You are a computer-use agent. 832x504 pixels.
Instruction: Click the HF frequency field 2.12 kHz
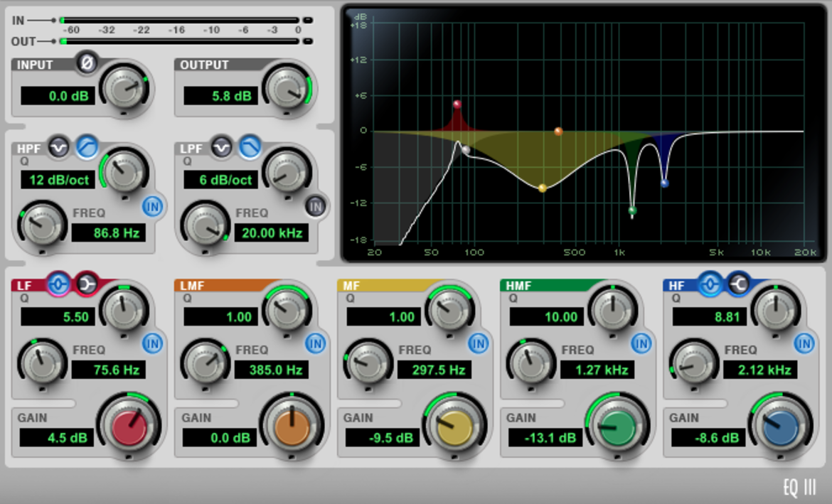click(760, 370)
